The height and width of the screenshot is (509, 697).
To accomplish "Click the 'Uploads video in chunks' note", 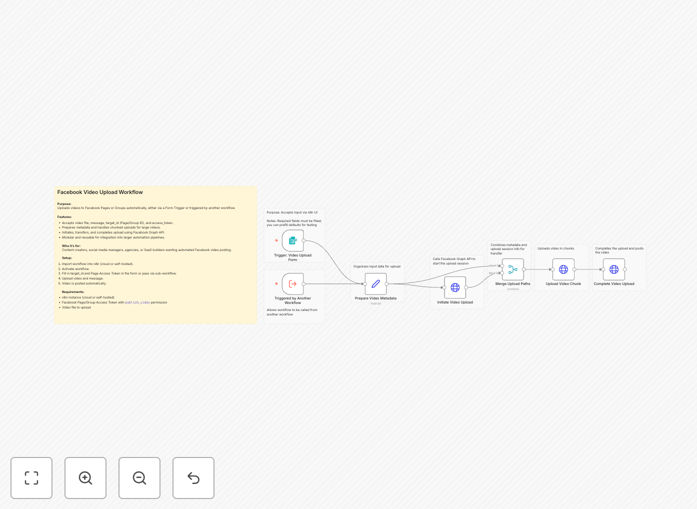I will click(556, 248).
